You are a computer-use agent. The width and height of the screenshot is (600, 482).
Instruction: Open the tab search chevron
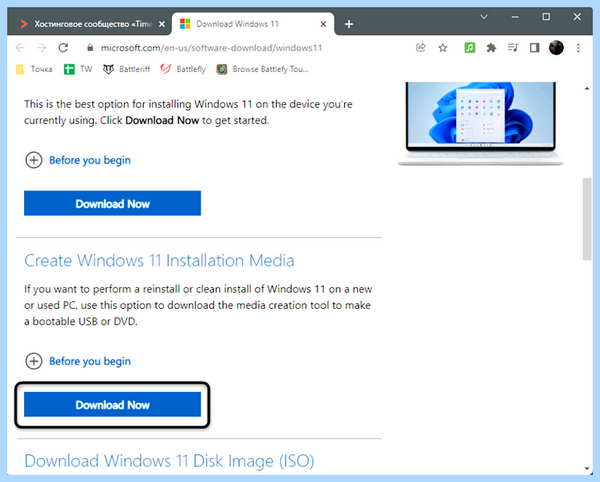(x=484, y=17)
